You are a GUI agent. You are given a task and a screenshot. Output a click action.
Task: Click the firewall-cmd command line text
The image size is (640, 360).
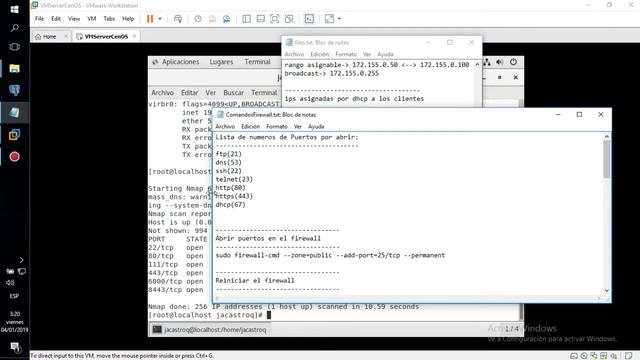coord(330,255)
